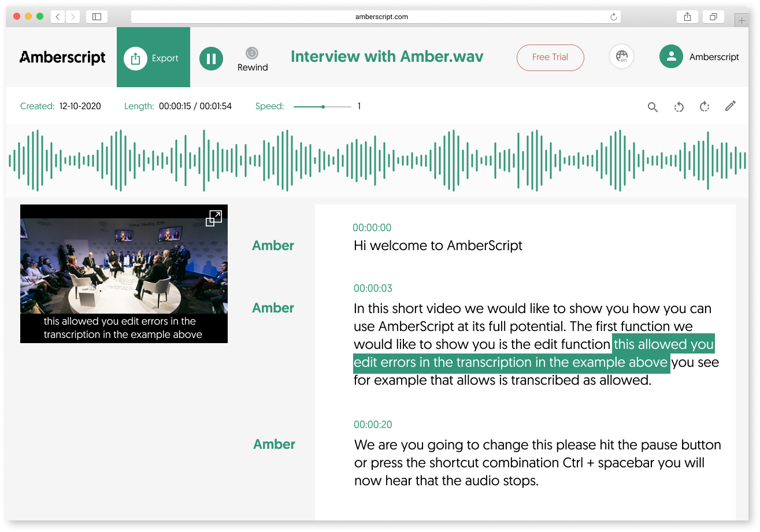This screenshot has width=760, height=532.
Task: Open the language globe icon
Action: (x=621, y=56)
